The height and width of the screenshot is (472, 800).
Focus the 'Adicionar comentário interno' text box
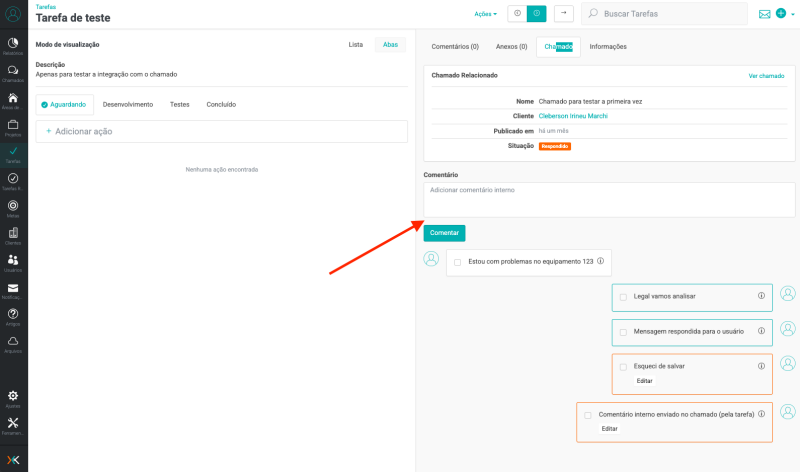point(609,199)
